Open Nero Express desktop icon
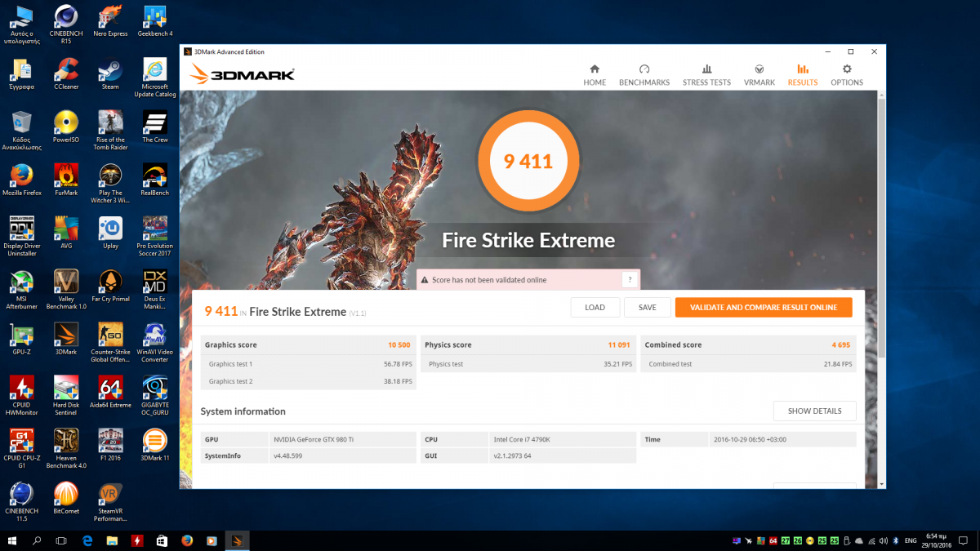This screenshot has width=980, height=551. [x=111, y=21]
